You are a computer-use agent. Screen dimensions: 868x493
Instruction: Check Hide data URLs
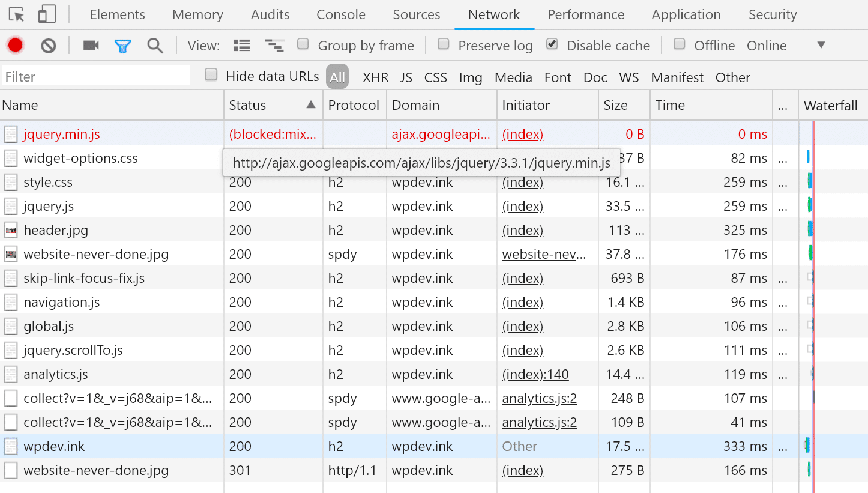pos(211,76)
